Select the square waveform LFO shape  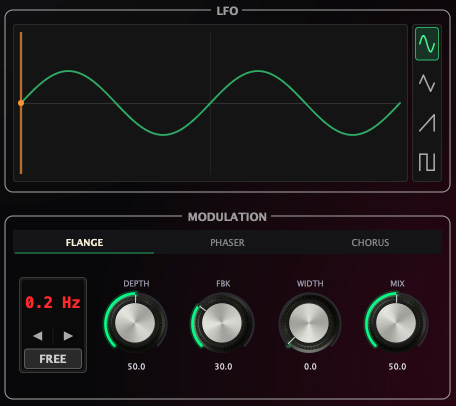(x=427, y=162)
